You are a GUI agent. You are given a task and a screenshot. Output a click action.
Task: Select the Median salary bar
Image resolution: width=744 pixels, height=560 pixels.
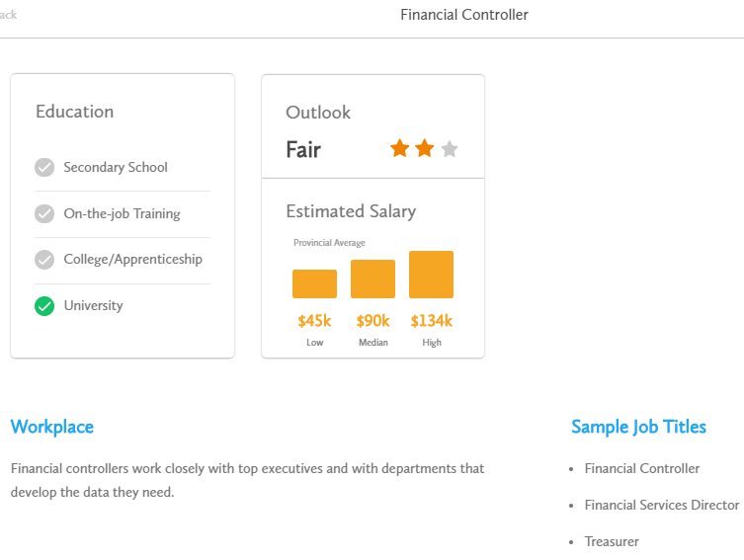372,279
